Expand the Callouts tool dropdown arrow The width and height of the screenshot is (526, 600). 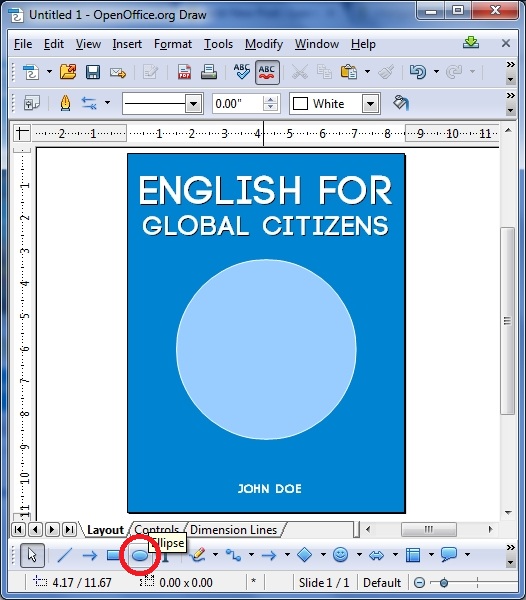click(467, 554)
